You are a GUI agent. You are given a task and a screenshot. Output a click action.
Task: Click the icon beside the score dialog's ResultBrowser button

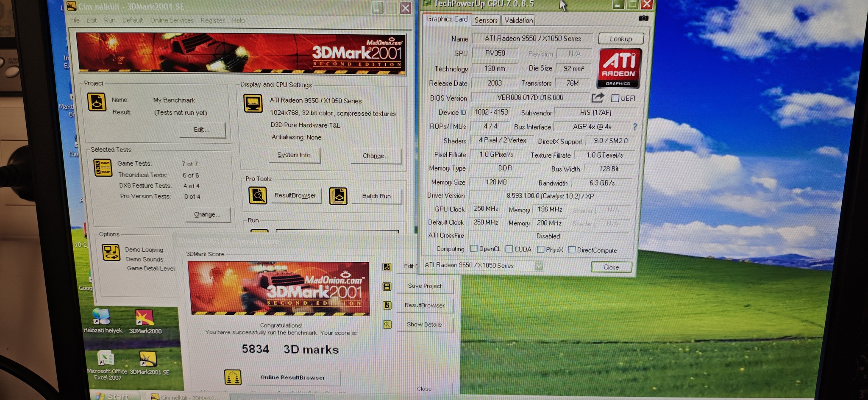pyautogui.click(x=387, y=305)
